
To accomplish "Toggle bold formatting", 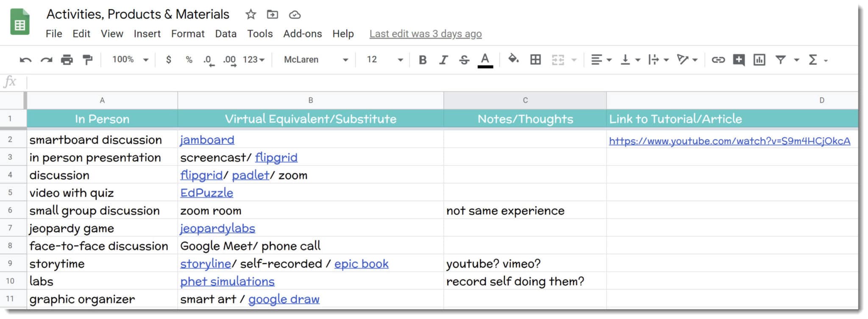I will pyautogui.click(x=423, y=60).
